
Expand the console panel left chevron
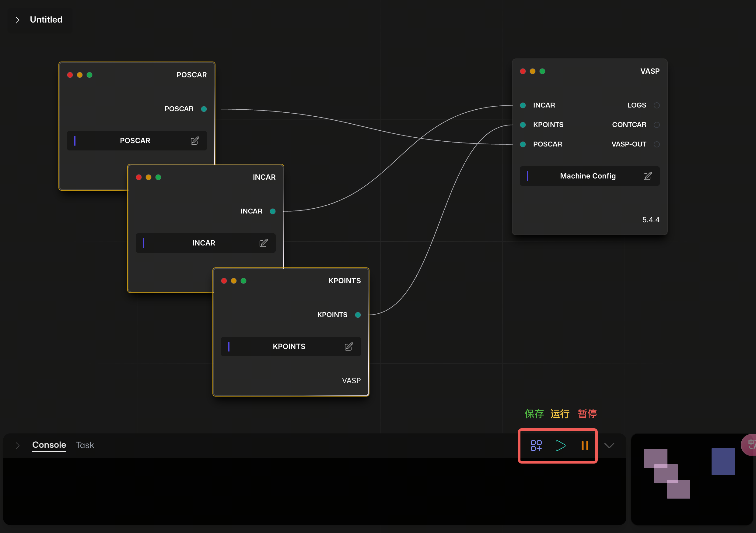coord(18,445)
